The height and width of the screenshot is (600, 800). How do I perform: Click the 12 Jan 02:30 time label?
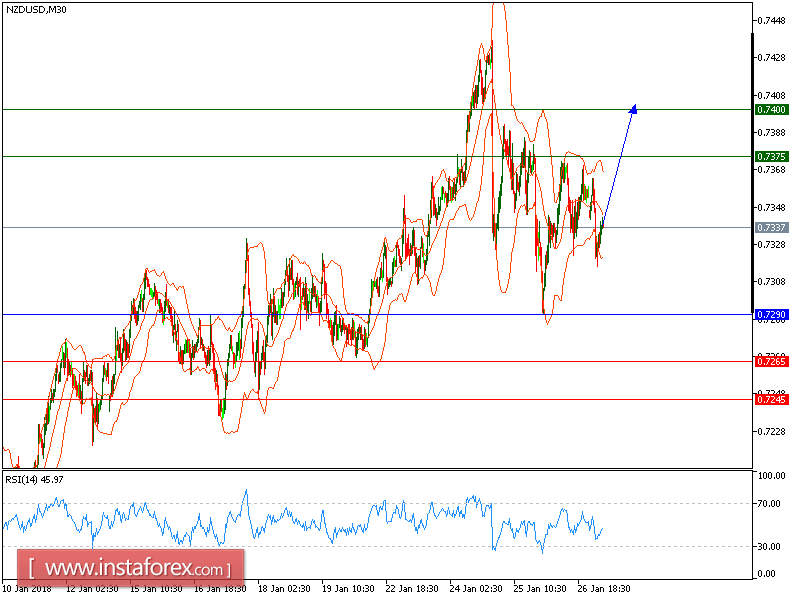point(92,589)
